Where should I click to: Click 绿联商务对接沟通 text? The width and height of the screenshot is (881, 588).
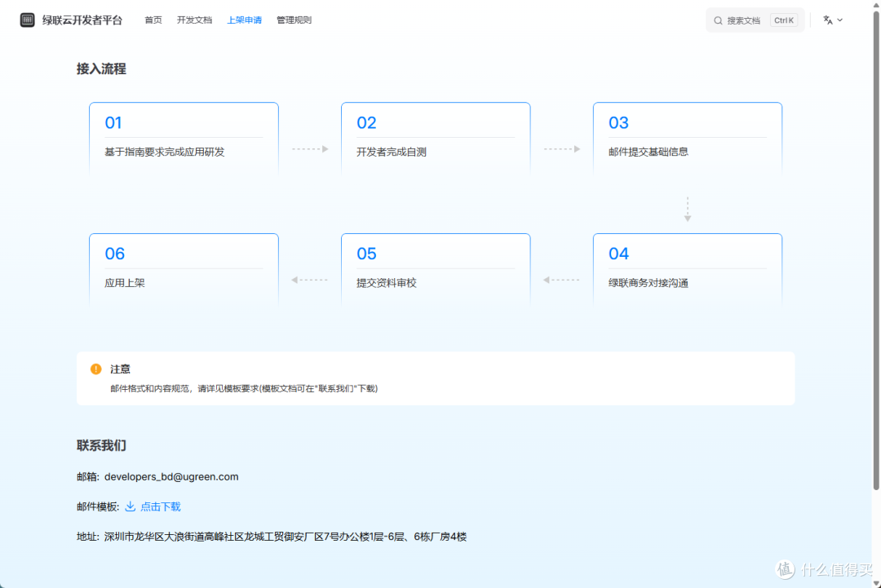coord(649,283)
